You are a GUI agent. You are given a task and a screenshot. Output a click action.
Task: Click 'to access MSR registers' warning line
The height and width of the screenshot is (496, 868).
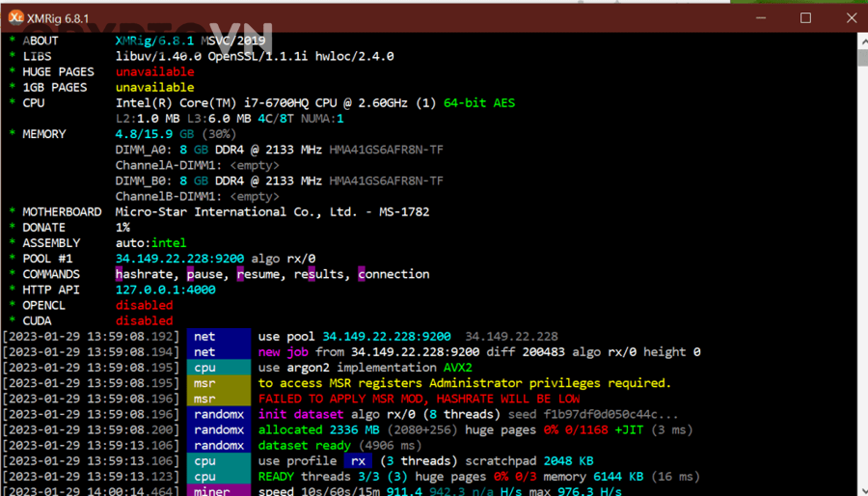tap(465, 383)
